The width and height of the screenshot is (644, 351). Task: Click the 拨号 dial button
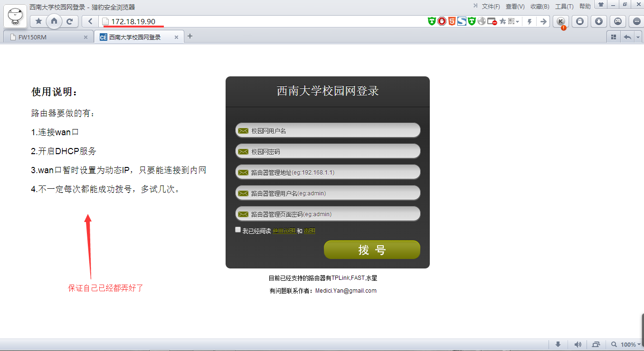tap(372, 249)
